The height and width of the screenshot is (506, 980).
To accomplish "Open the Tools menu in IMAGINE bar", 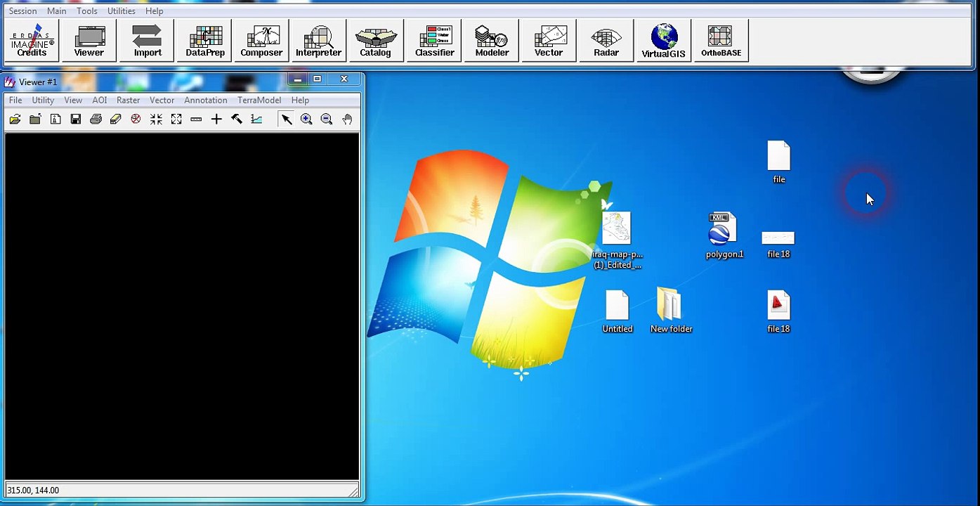I will point(87,11).
